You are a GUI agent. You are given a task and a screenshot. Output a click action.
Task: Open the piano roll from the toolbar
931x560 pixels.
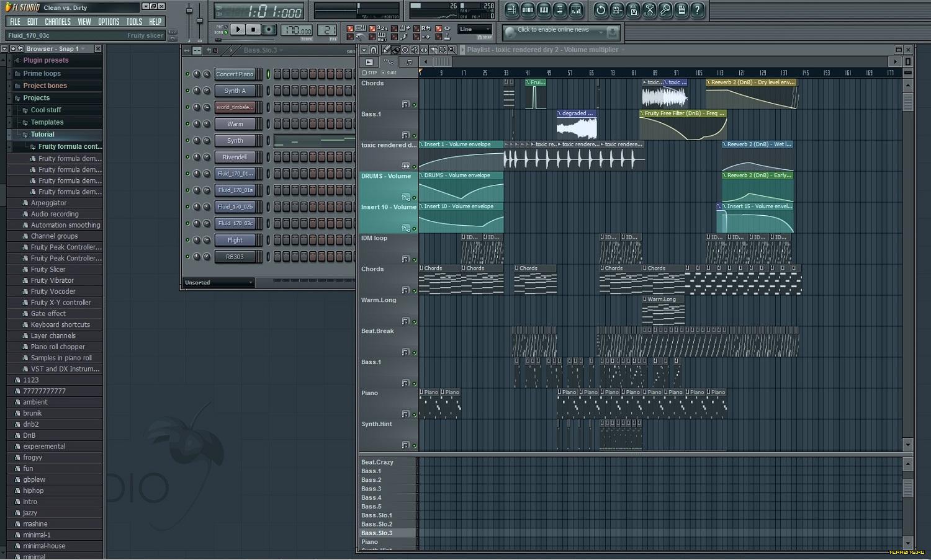(x=544, y=10)
